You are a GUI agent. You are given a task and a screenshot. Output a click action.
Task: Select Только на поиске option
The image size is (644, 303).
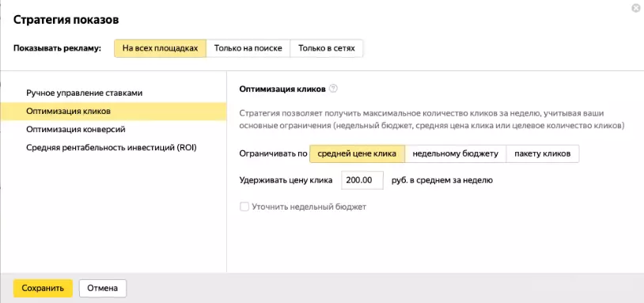pos(248,48)
